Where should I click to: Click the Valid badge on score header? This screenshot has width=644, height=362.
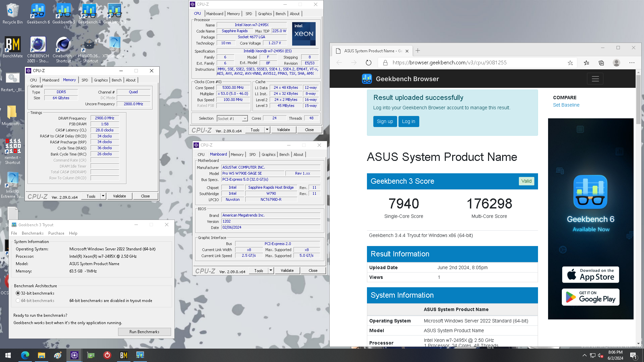pos(526,181)
